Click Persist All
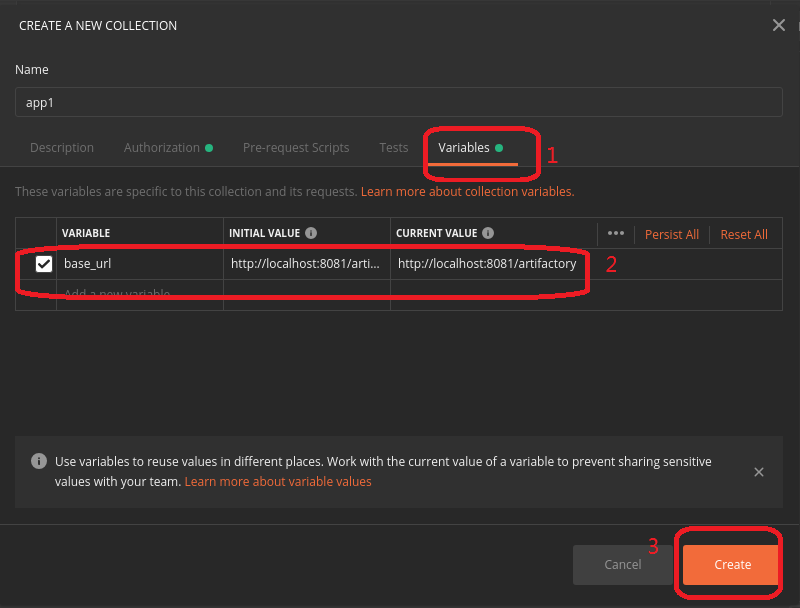The width and height of the screenshot is (800, 608). pyautogui.click(x=672, y=234)
